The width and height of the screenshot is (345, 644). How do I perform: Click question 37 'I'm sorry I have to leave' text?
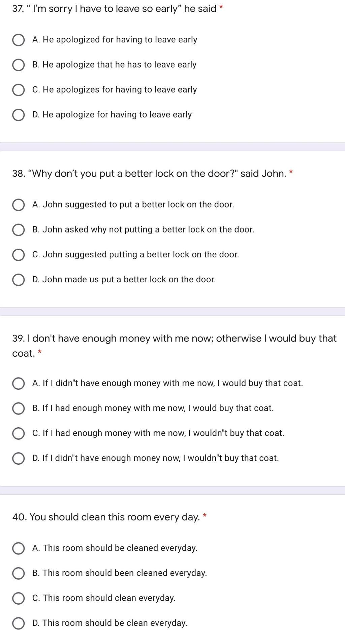tap(115, 9)
